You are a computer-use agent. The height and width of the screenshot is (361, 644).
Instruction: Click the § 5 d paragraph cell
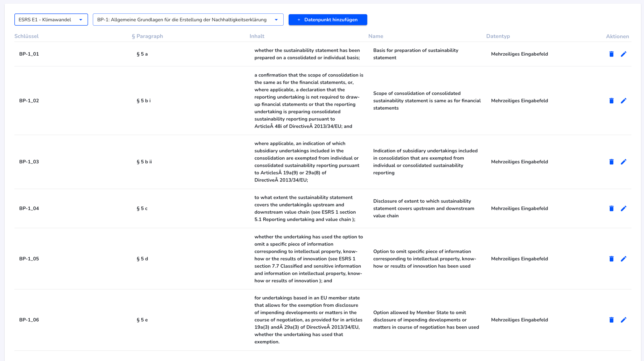point(142,259)
